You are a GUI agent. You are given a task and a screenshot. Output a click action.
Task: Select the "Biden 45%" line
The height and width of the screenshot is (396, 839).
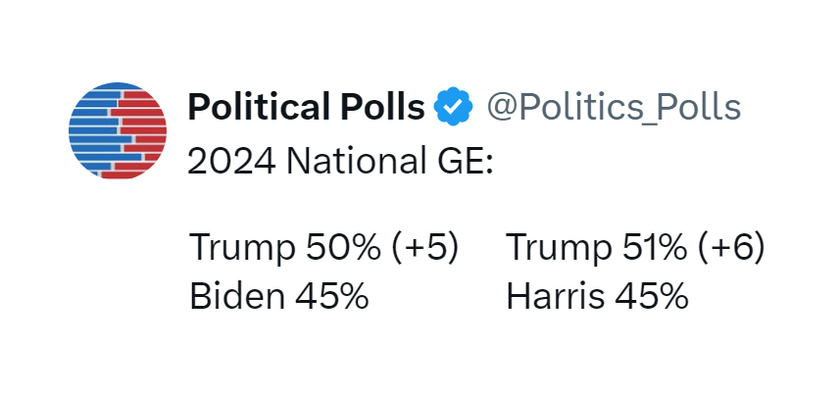point(279,296)
